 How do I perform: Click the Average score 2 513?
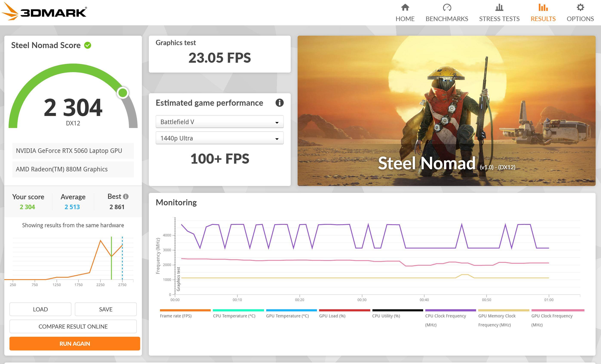point(72,207)
